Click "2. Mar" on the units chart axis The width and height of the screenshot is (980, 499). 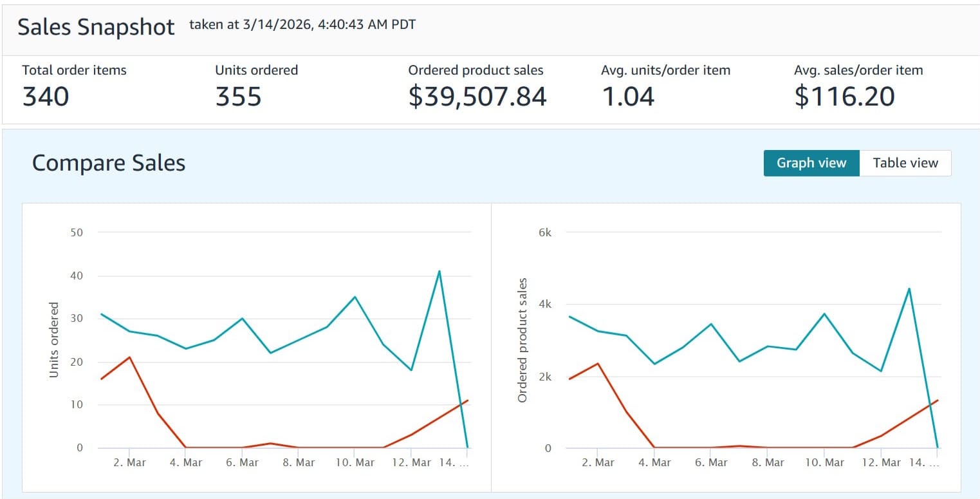pos(129,462)
